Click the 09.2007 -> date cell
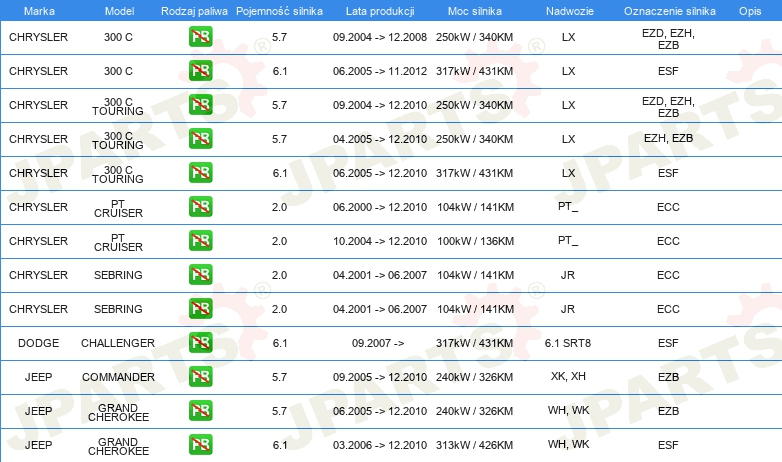Screen dimensions: 782x462 pos(378,343)
